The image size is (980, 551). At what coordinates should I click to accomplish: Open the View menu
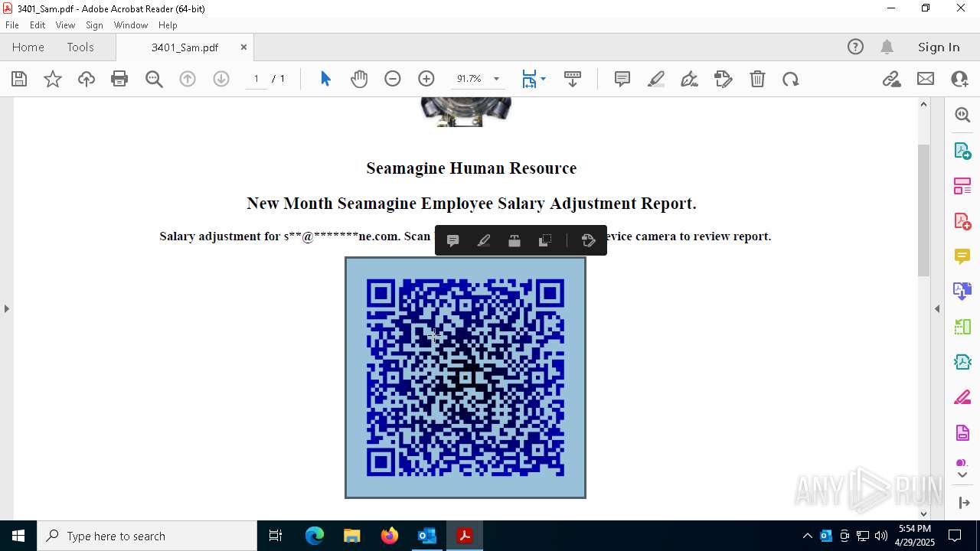66,25
